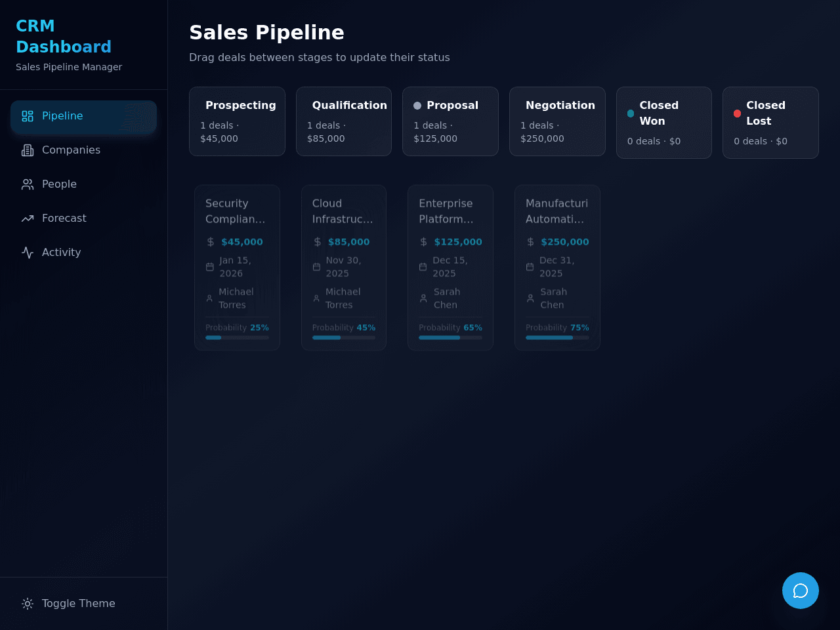Click the Proposal stage gray dot
The height and width of the screenshot is (630, 840).
coord(417,106)
